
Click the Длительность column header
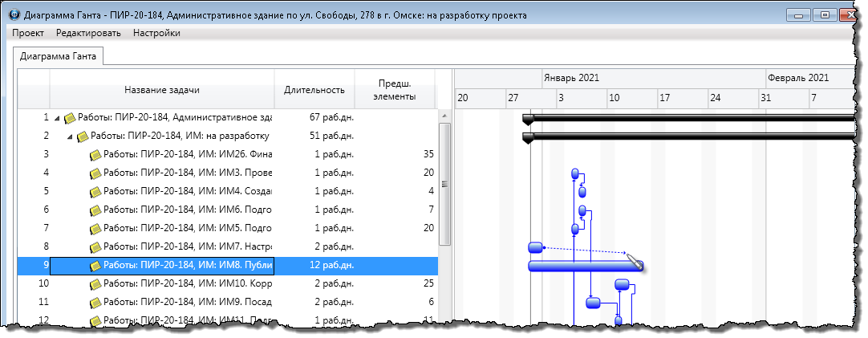314,90
